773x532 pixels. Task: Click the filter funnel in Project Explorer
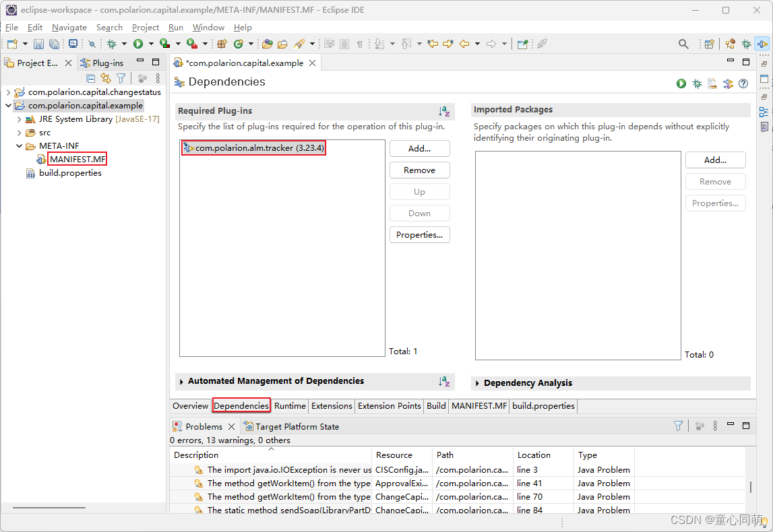121,78
